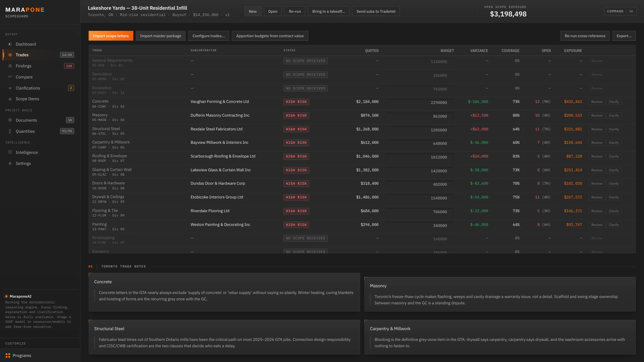Click Clarify for Roofing & Envelope
The width and height of the screenshot is (644, 362).
[614, 156]
